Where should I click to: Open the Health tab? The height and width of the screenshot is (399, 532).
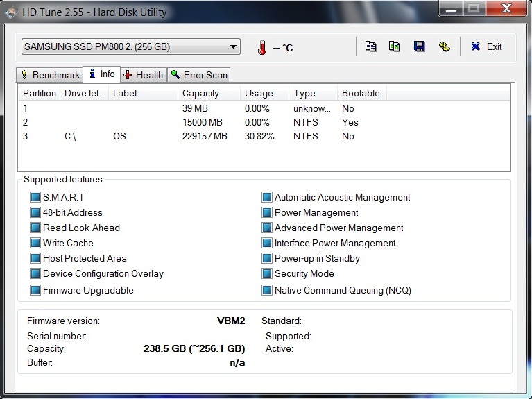pos(144,75)
